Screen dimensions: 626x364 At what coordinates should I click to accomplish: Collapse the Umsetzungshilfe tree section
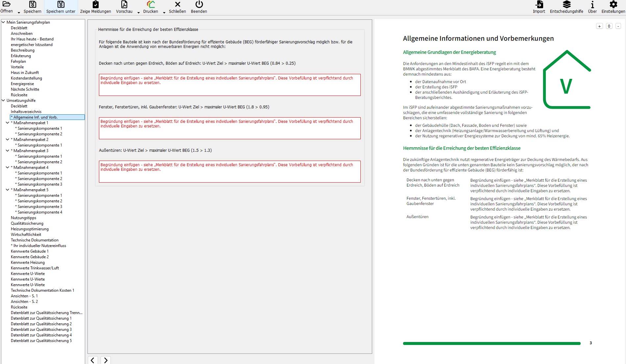pos(3,101)
